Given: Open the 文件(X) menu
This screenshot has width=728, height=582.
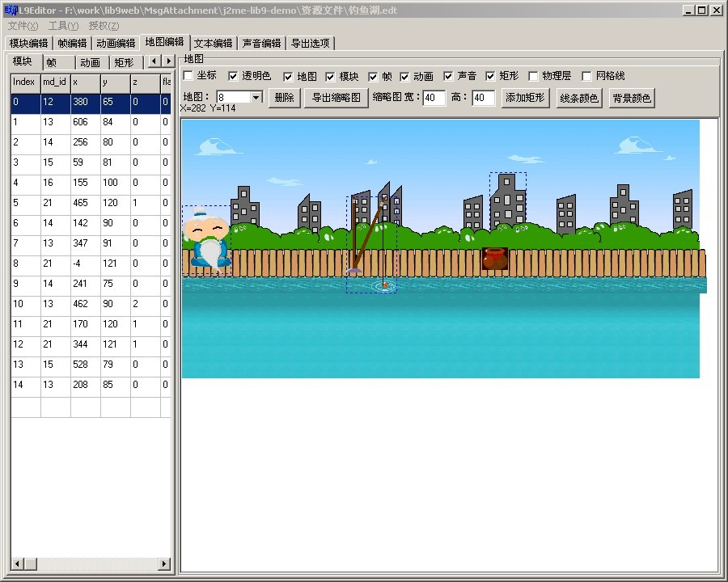Looking at the screenshot, I should pos(23,26).
